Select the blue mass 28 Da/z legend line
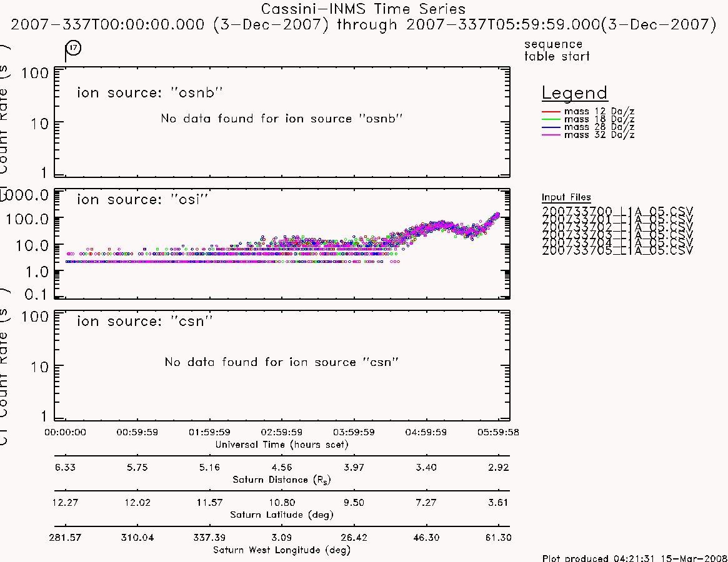 pos(551,127)
